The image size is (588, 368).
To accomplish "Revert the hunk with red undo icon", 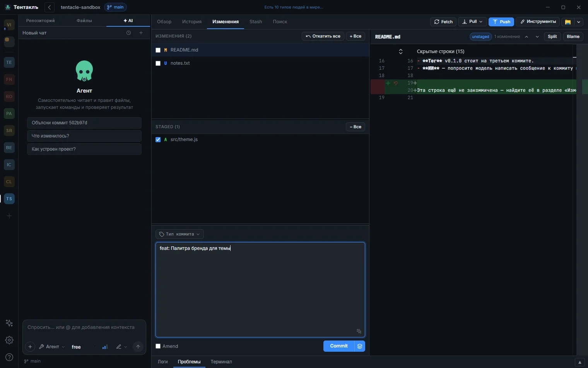I will coord(396,83).
